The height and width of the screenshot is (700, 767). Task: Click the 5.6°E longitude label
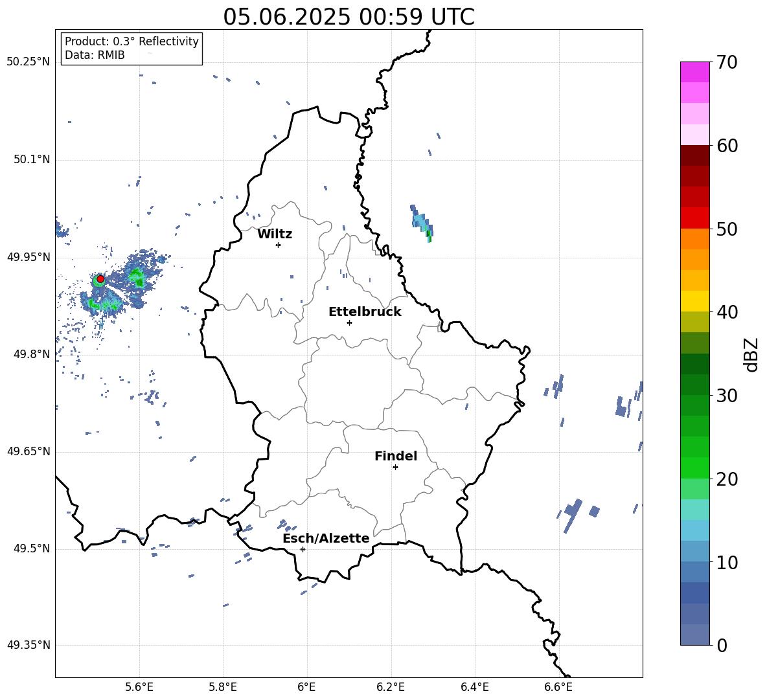(139, 687)
